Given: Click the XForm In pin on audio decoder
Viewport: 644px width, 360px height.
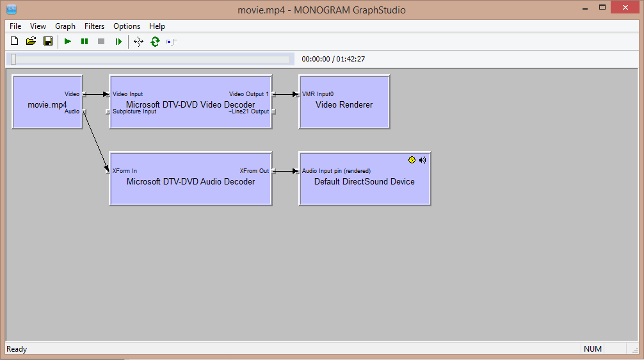Looking at the screenshot, I should (x=108, y=171).
